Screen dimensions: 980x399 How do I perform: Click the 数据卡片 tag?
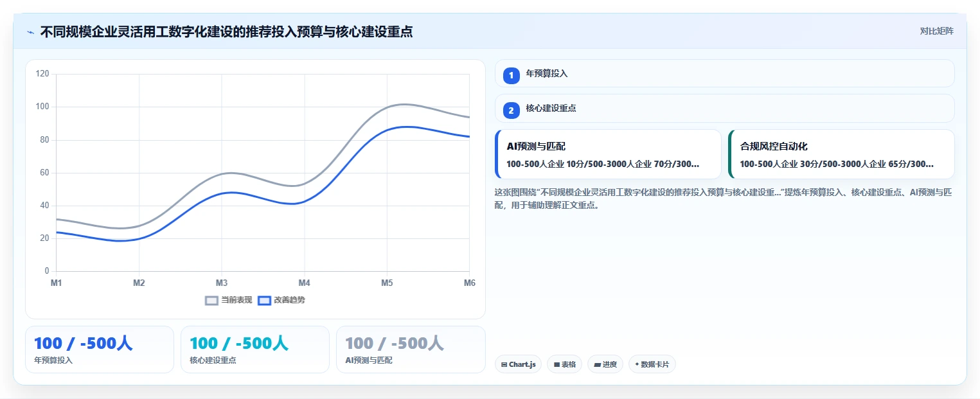point(652,364)
